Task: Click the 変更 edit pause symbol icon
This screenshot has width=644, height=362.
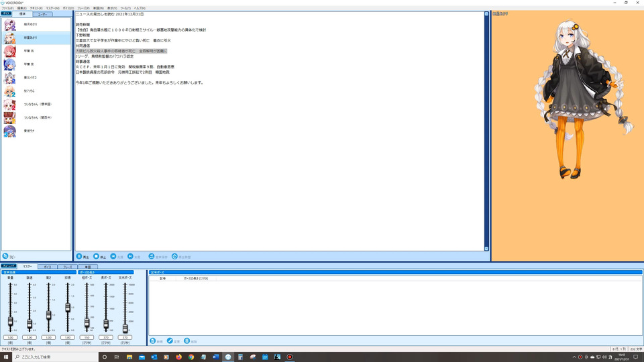Action: click(x=170, y=341)
